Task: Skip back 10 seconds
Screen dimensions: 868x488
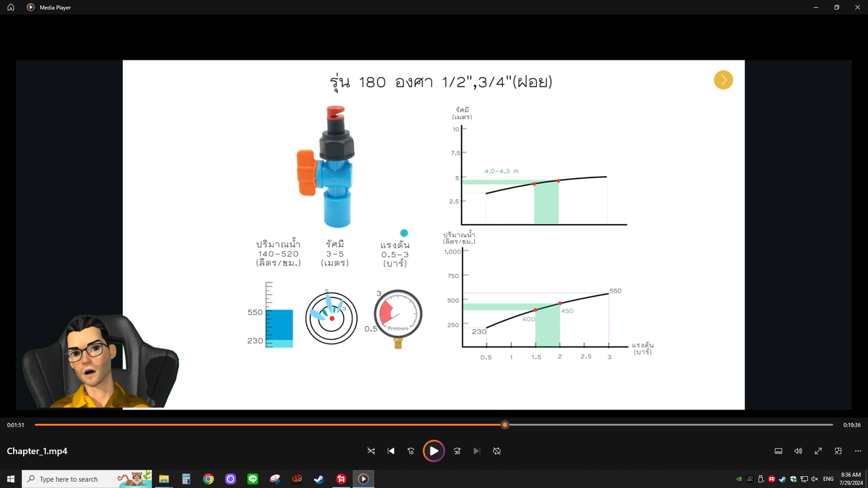Action: coord(411,451)
